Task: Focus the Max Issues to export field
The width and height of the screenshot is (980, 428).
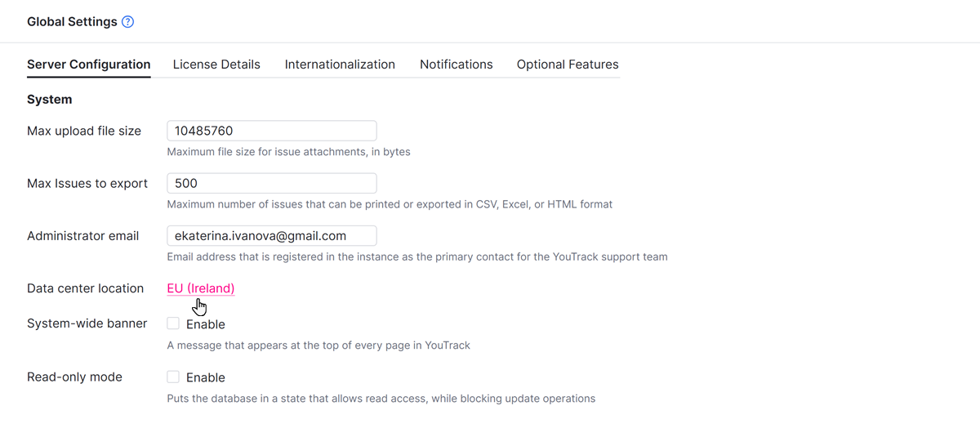Action: point(271,183)
